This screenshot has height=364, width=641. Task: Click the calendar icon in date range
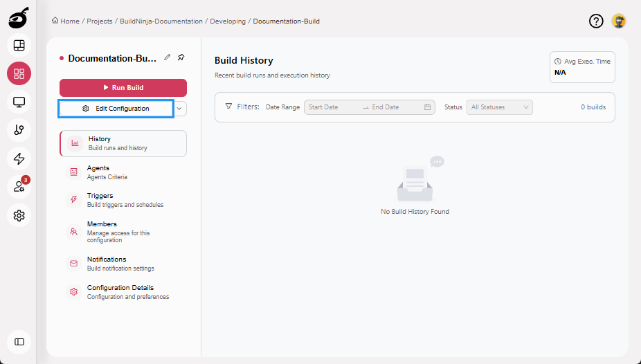click(427, 107)
